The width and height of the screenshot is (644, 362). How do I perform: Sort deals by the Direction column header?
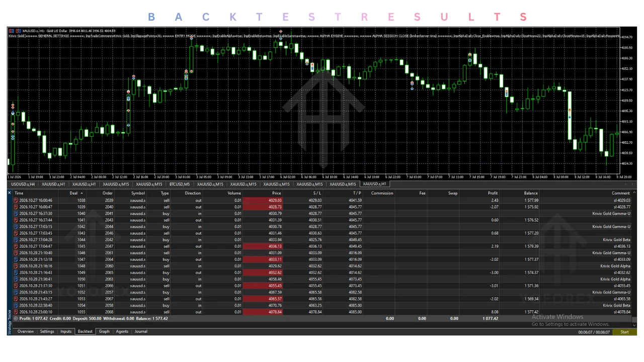click(193, 193)
